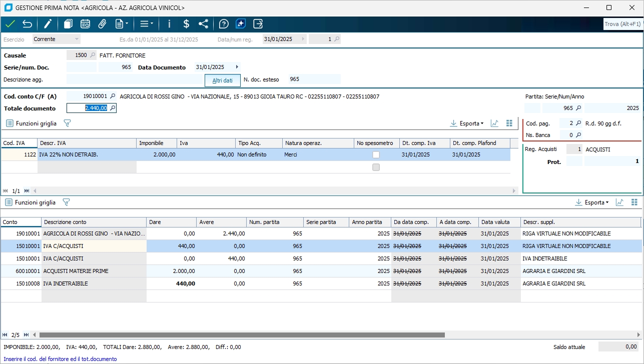The image size is (644, 364).
Task: Open the help question mark icon
Action: 224,24
